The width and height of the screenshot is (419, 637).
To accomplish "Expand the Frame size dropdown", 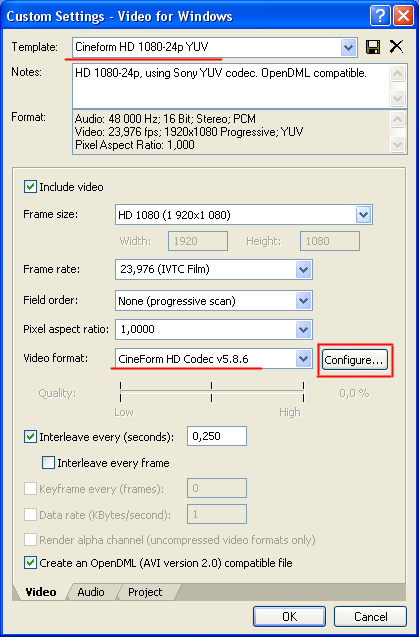I will 363,214.
